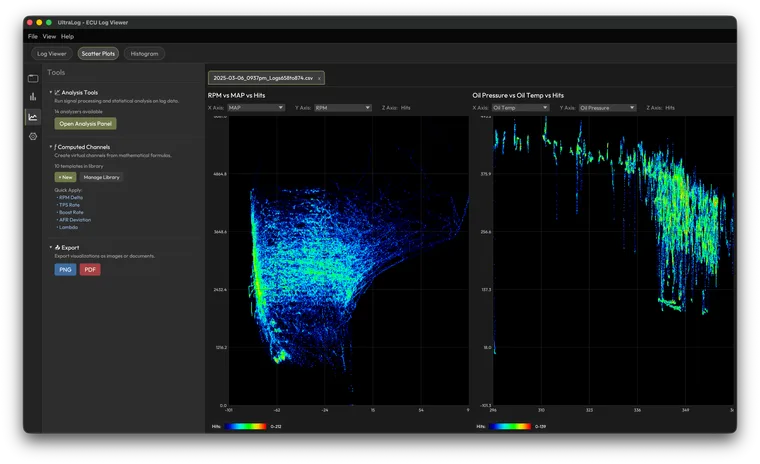760x464 pixels.
Task: Quick apply RPM Delta channel
Action: (x=70, y=198)
